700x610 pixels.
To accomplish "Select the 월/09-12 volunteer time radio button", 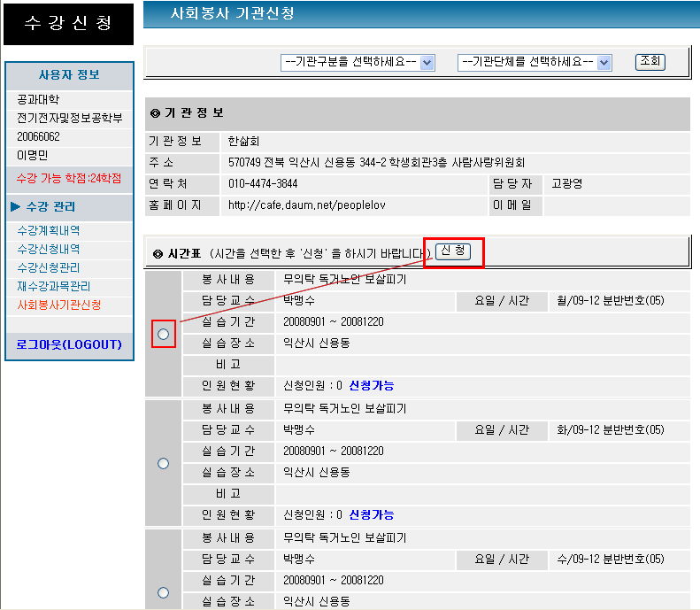I will (x=164, y=334).
